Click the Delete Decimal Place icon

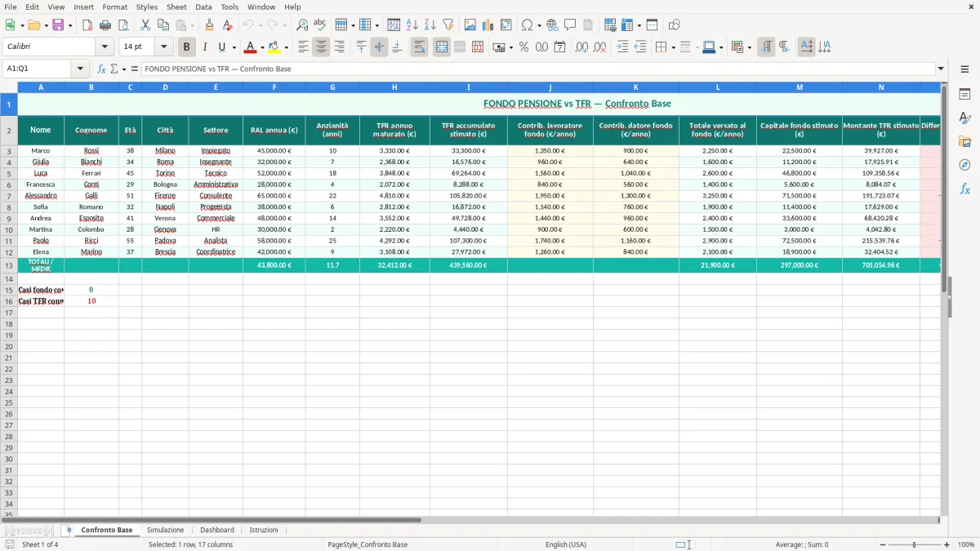600,47
